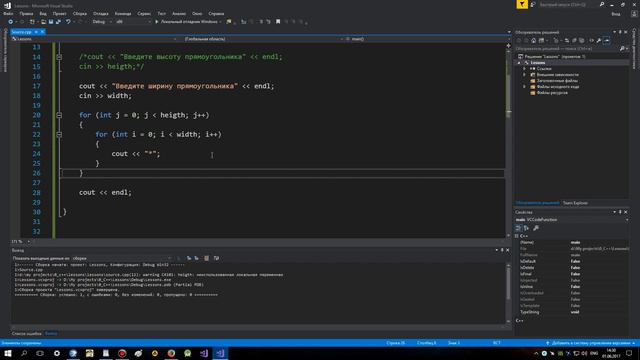
Task: Open the Windows Start menu
Action: point(8,353)
